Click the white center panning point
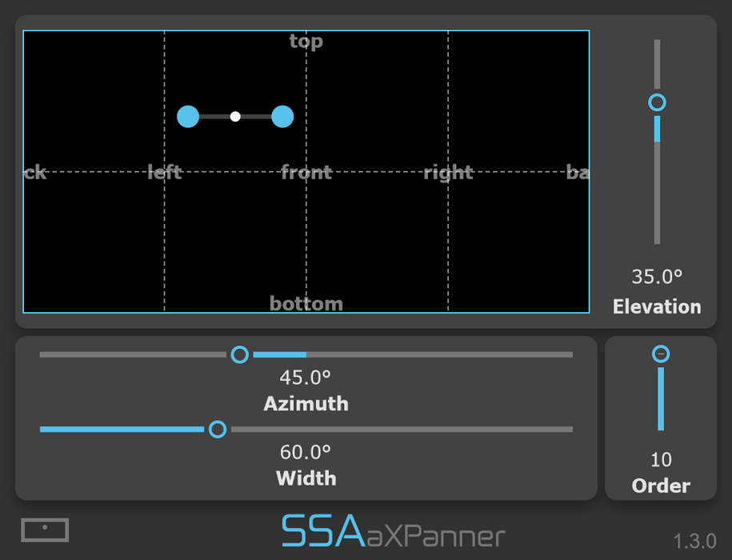Image resolution: width=732 pixels, height=560 pixels. click(x=235, y=116)
